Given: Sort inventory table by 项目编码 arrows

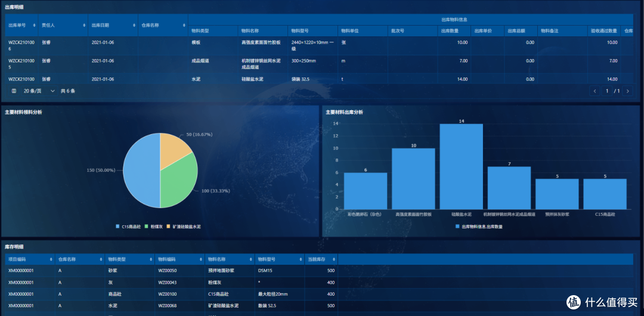Looking at the screenshot, I should point(51,259).
